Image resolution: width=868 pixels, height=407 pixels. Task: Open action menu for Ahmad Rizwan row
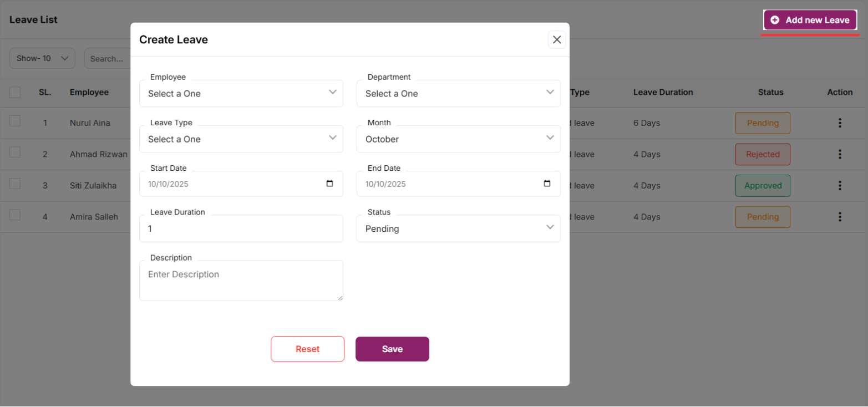pyautogui.click(x=840, y=154)
